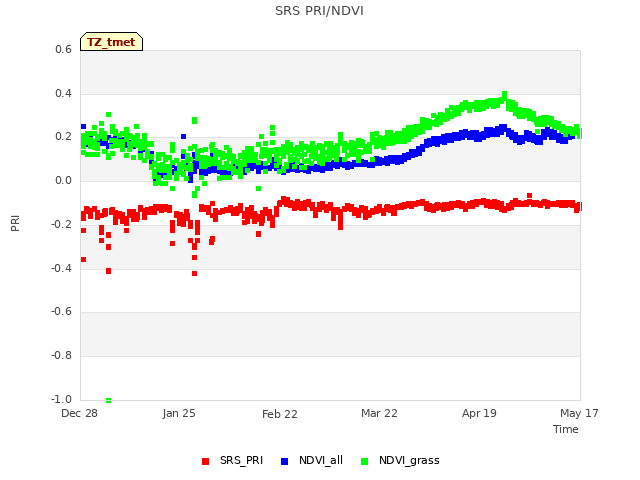Click the lowest red SRS_PRI point near -0.42
Screen dimensions: 640x480
194,273
